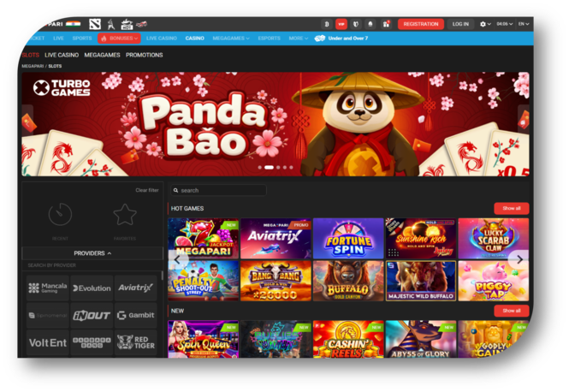The image size is (569, 392).
Task: Click Show all for Hot Games
Action: (511, 208)
